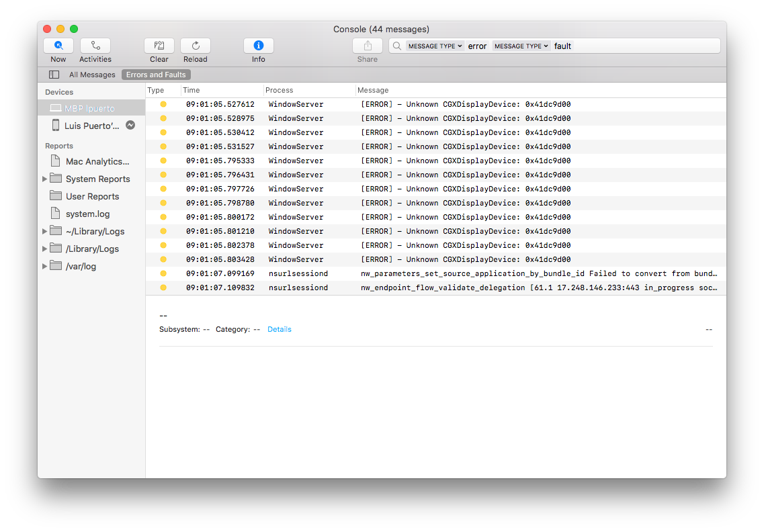Open the Details link

click(x=279, y=329)
